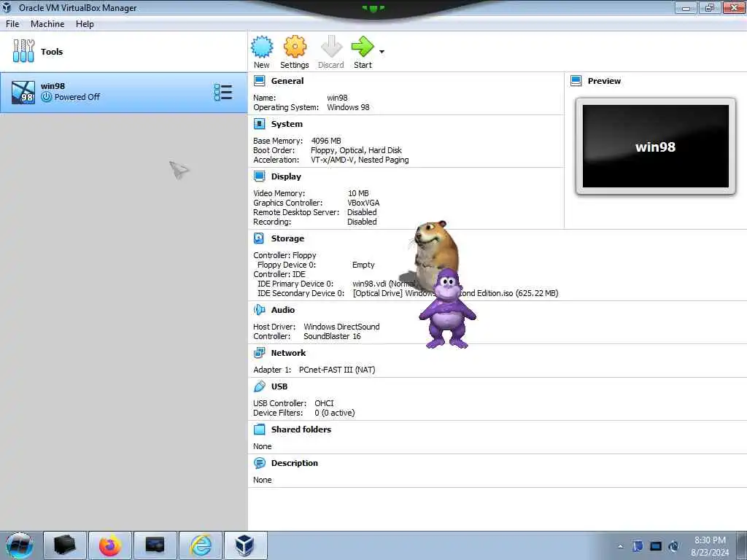Open the Windows Start orb

click(x=20, y=545)
